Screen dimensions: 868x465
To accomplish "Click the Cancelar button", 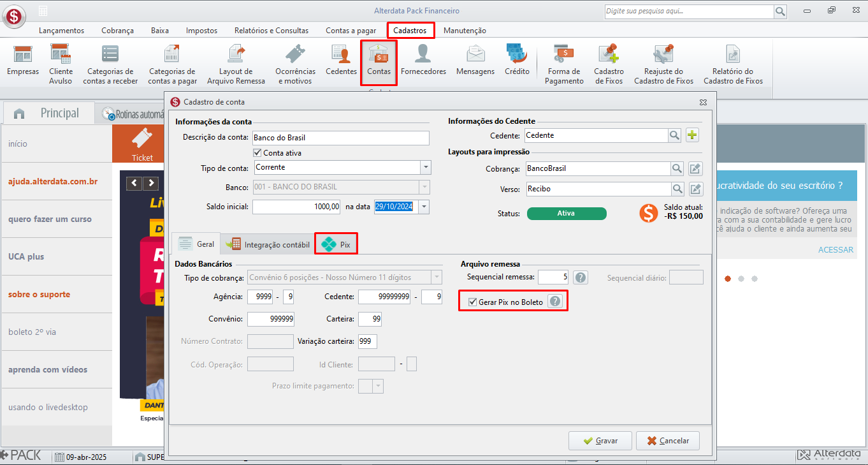I will click(667, 441).
